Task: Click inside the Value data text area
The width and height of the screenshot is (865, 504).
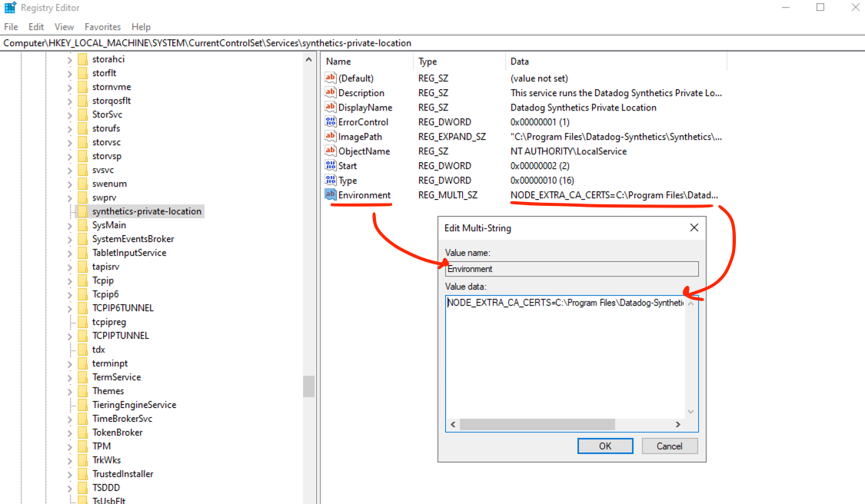Action: 565,353
